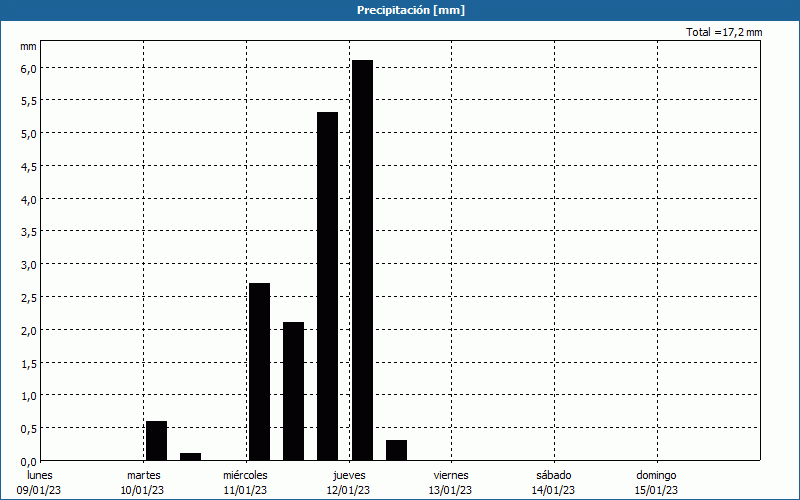The height and width of the screenshot is (500, 800).
Task: Click the 15/01/23 date label
Action: [656, 490]
